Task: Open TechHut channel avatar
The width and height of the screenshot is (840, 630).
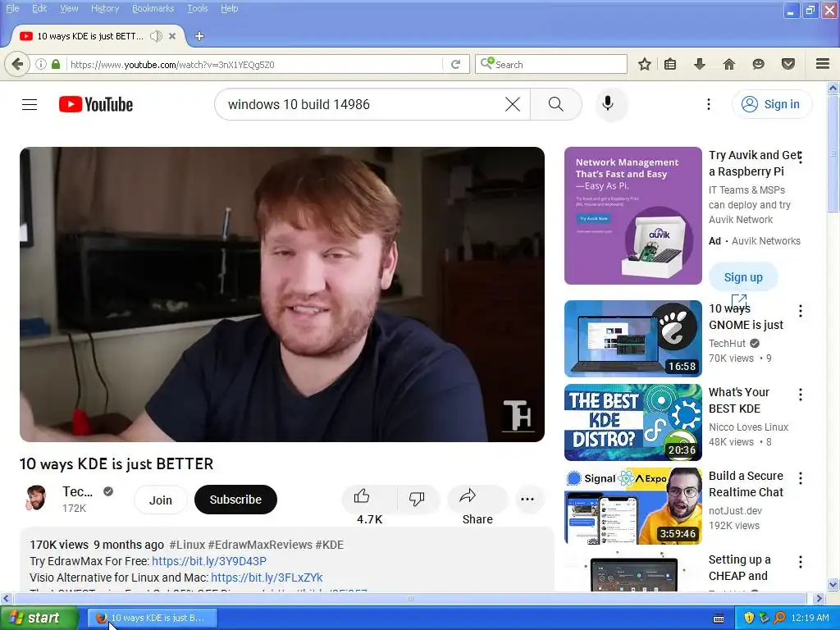Action: (36, 498)
